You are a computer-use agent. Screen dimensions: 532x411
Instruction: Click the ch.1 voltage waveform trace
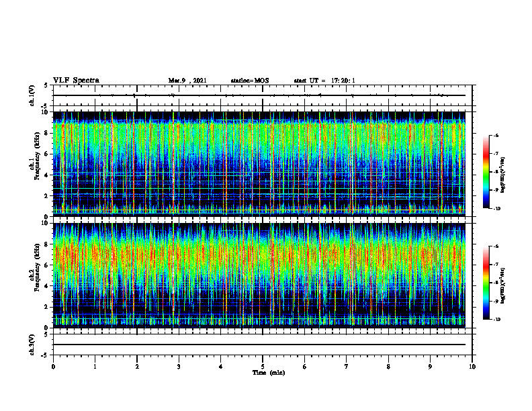point(259,95)
